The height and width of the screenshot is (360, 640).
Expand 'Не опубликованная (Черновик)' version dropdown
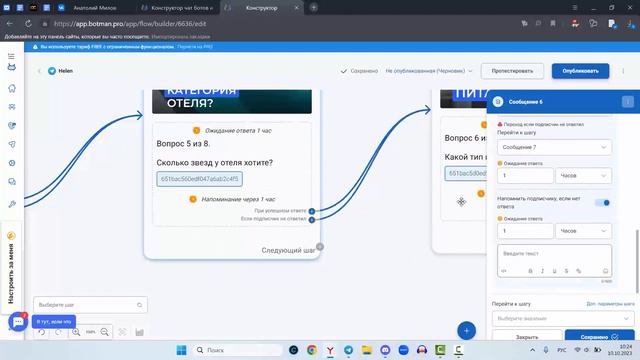coord(429,71)
